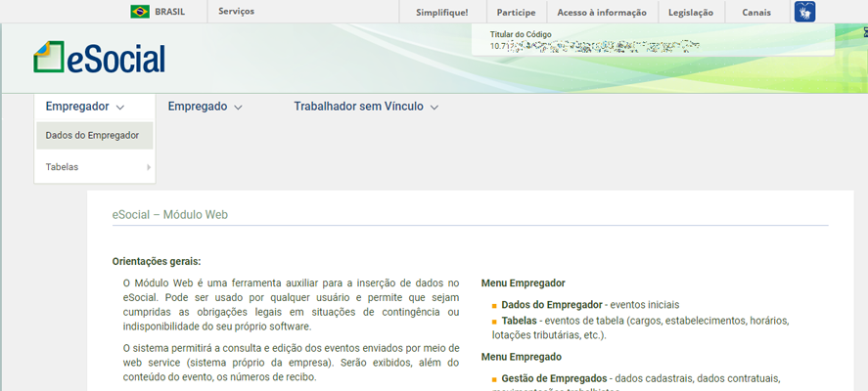
Task: Open the Legislação link
Action: [x=691, y=12]
